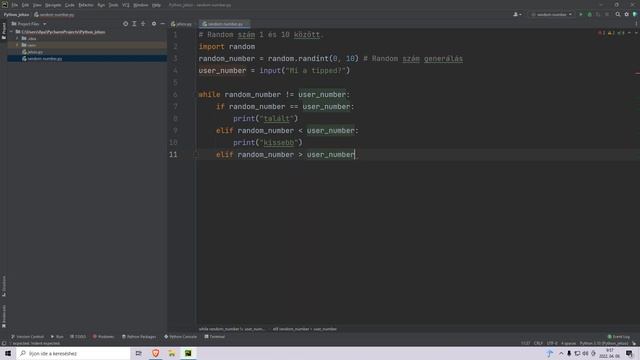Click the inspections error and warning indicator
The width and height of the screenshot is (640, 360).
tap(611, 33)
